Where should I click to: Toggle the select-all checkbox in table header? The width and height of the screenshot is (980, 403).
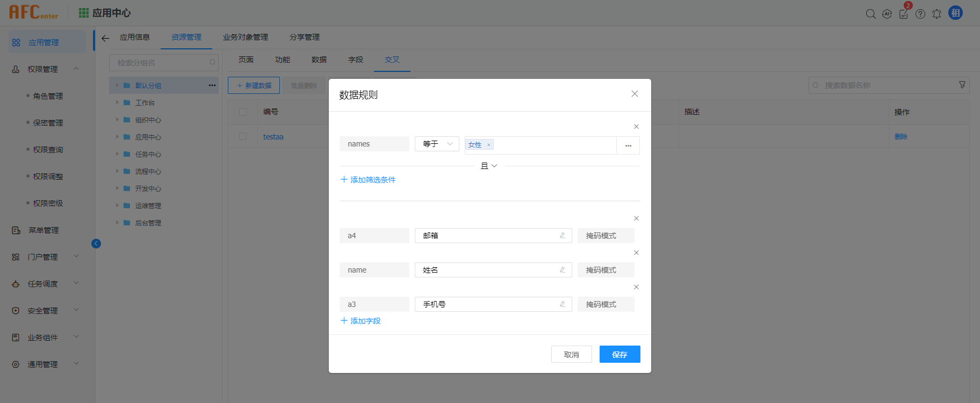click(243, 112)
